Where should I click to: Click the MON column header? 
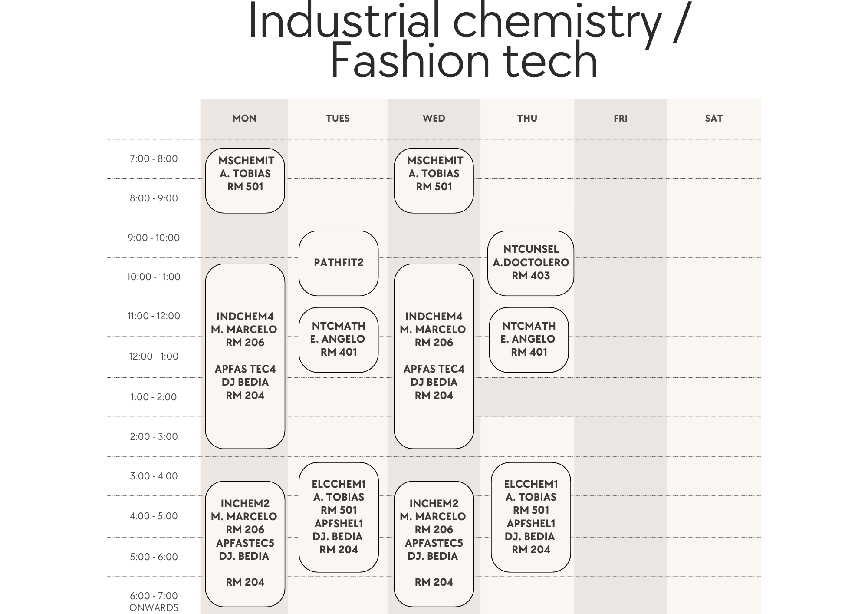[244, 118]
